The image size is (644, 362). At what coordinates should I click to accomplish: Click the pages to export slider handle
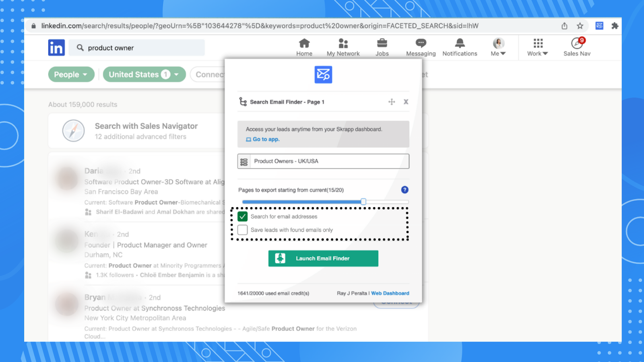pos(363,202)
